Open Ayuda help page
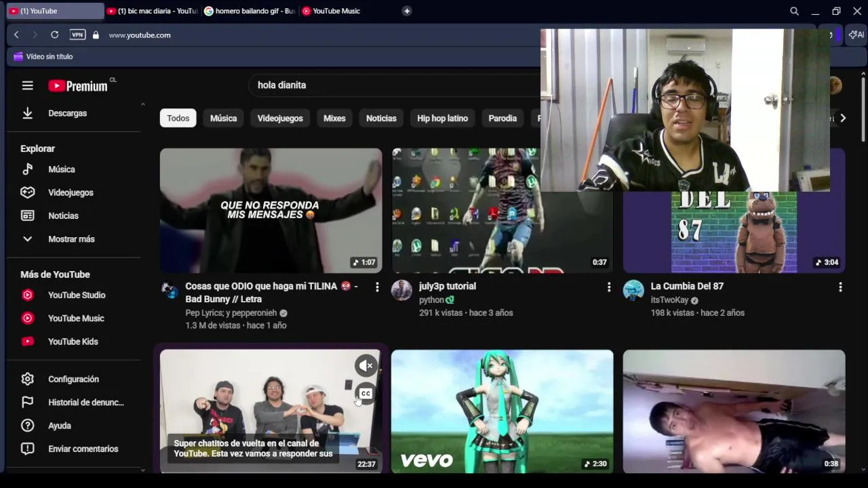Image resolution: width=868 pixels, height=488 pixels. [73, 426]
